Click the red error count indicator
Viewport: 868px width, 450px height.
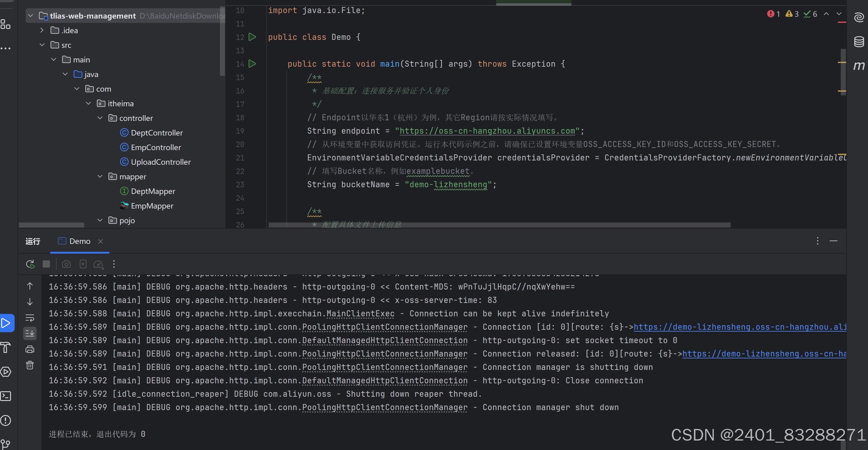773,14
